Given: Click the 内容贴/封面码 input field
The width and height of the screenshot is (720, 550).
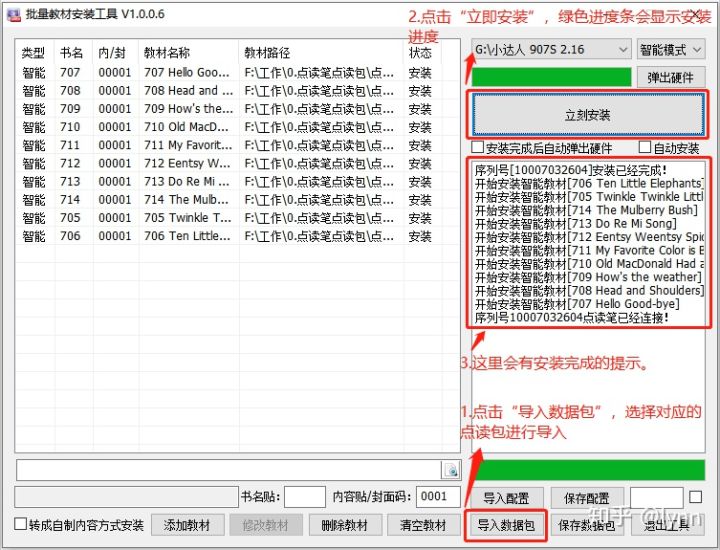Looking at the screenshot, I should tap(437, 497).
